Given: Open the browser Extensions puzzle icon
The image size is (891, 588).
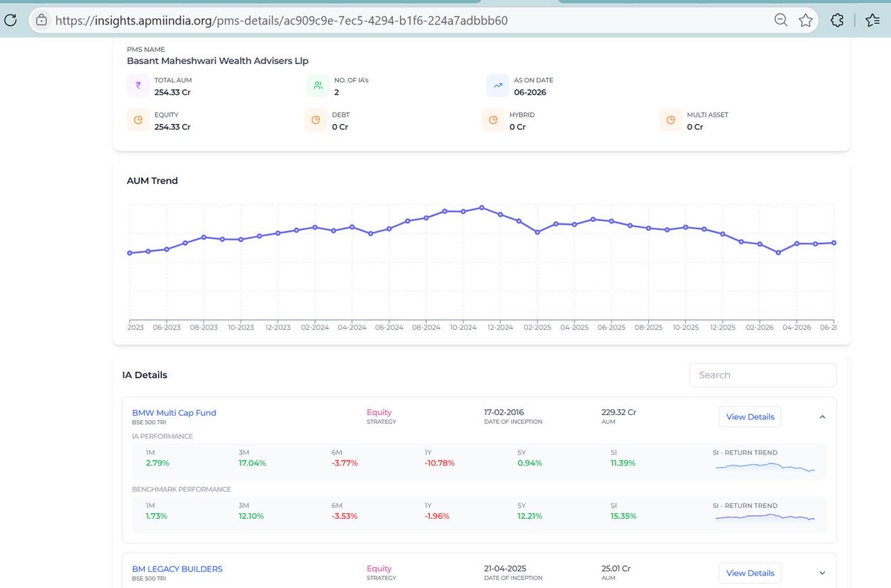Looking at the screenshot, I should tap(837, 21).
